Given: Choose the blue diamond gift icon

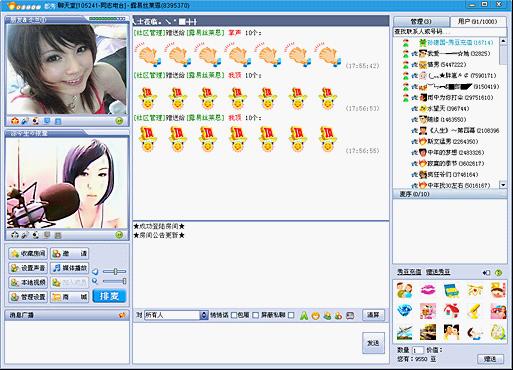Looking at the screenshot, I should pyautogui.click(x=404, y=311).
